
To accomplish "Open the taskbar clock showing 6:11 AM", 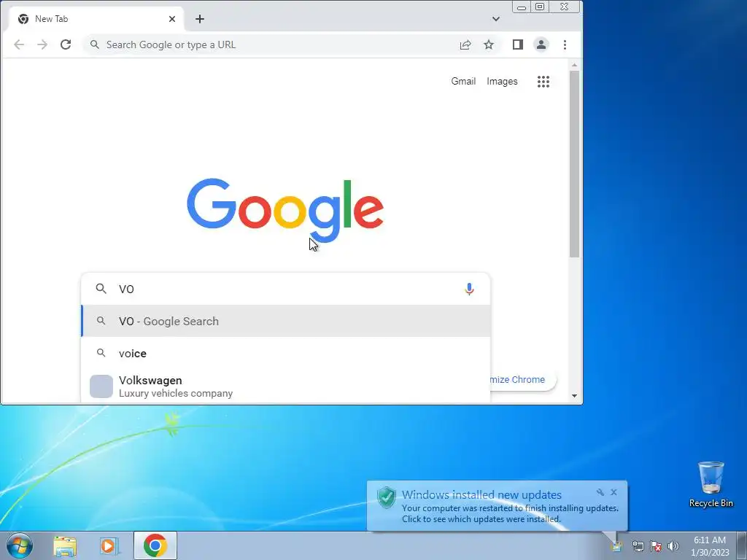I will [709, 546].
